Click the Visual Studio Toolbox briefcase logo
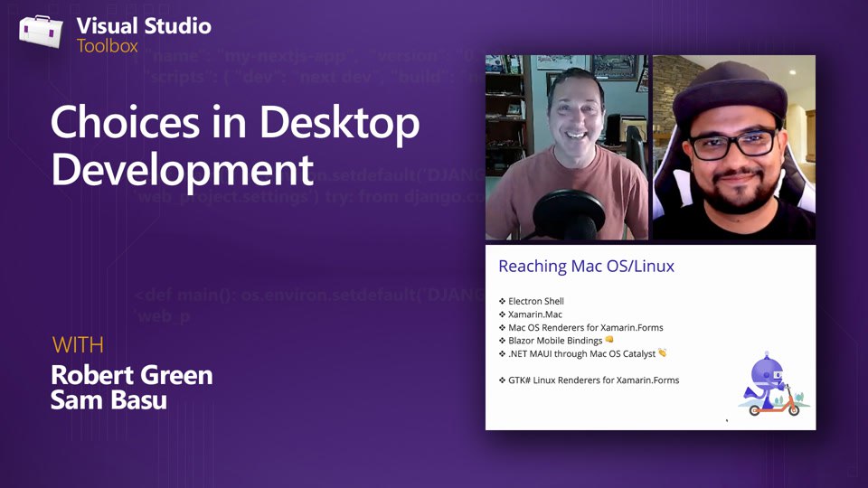 pyautogui.click(x=41, y=32)
